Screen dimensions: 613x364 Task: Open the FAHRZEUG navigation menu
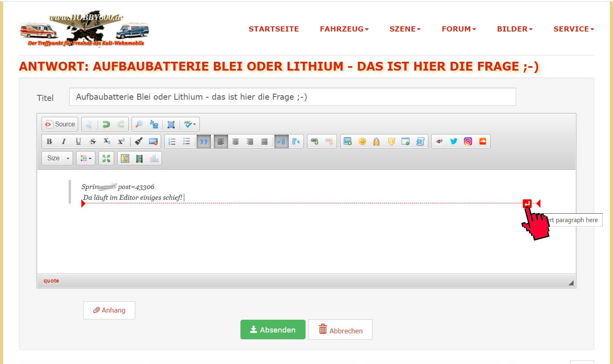(344, 29)
